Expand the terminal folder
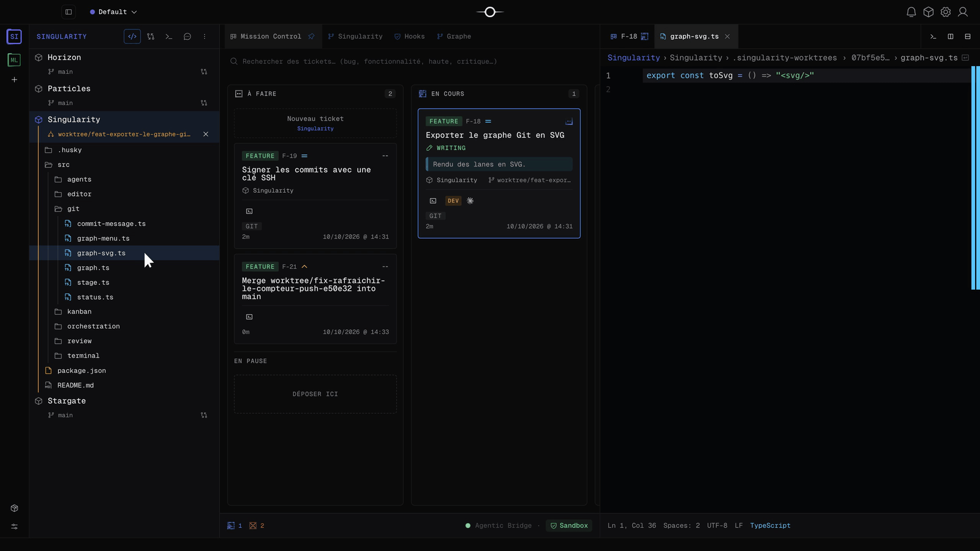Image resolution: width=980 pixels, height=551 pixels. coord(124,356)
